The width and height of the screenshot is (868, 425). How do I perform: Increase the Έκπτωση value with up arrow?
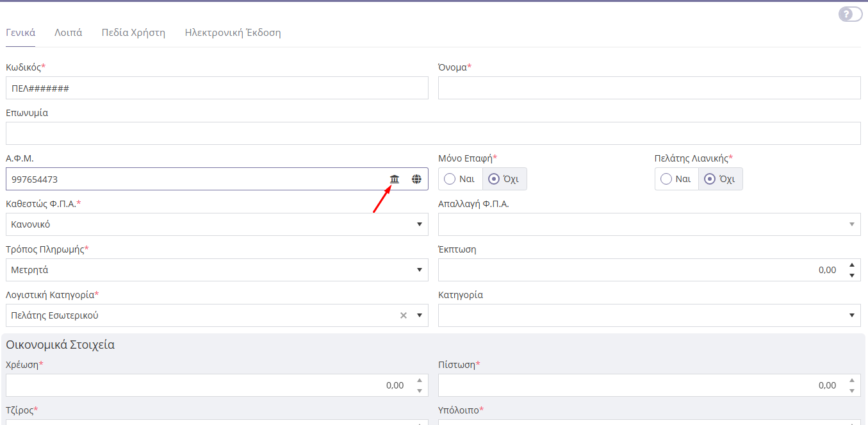tap(851, 265)
